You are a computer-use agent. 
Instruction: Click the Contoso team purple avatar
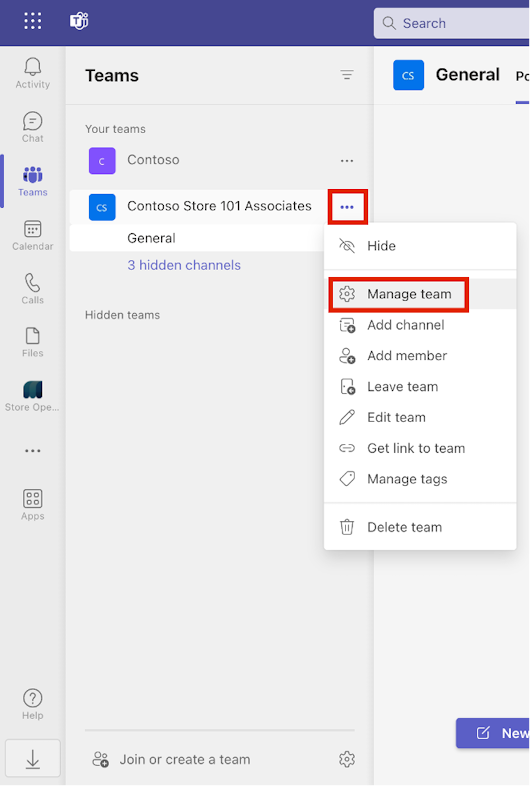point(102,160)
